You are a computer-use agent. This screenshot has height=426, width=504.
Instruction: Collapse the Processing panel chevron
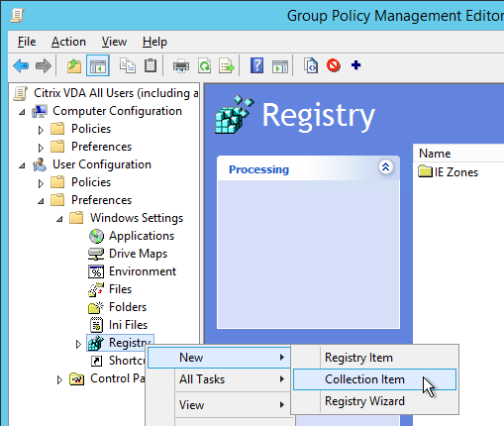pos(385,167)
